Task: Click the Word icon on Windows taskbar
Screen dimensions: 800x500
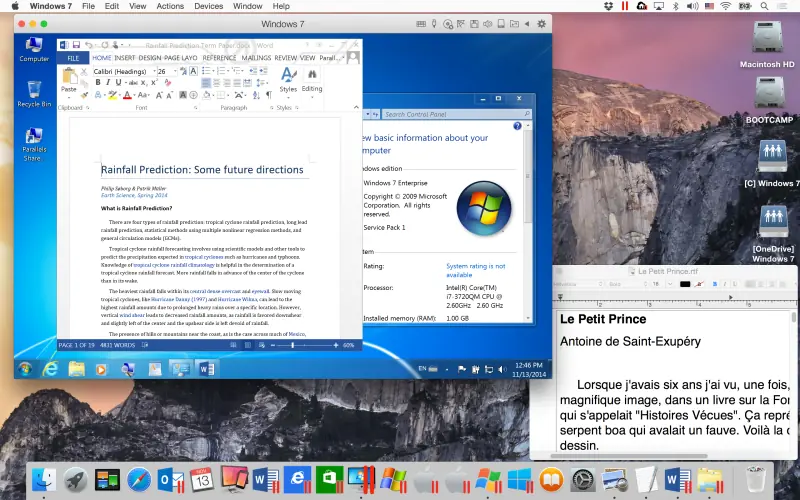Action: (207, 368)
